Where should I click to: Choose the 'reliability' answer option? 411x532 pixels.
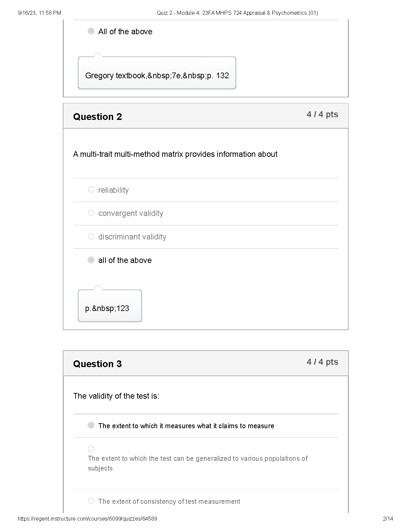tap(91, 190)
